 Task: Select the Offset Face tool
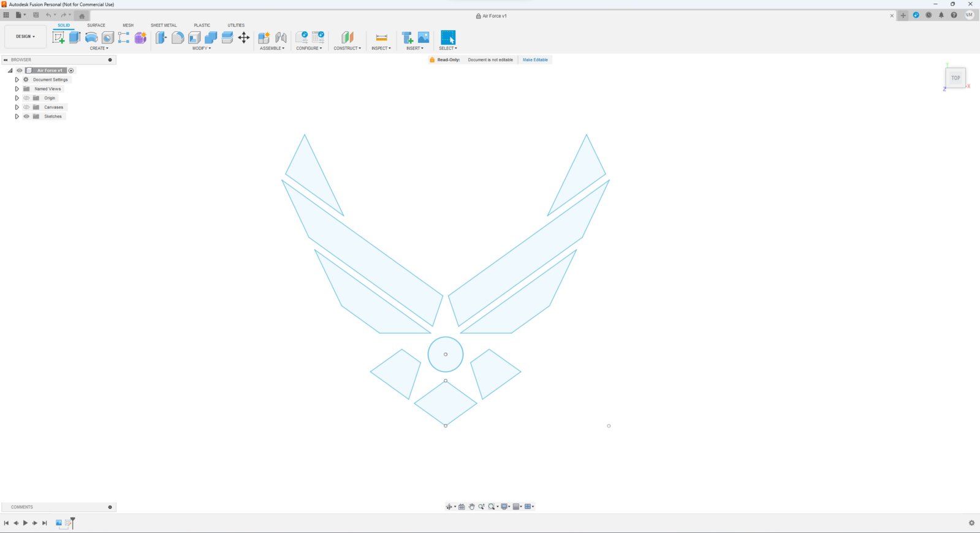click(227, 37)
